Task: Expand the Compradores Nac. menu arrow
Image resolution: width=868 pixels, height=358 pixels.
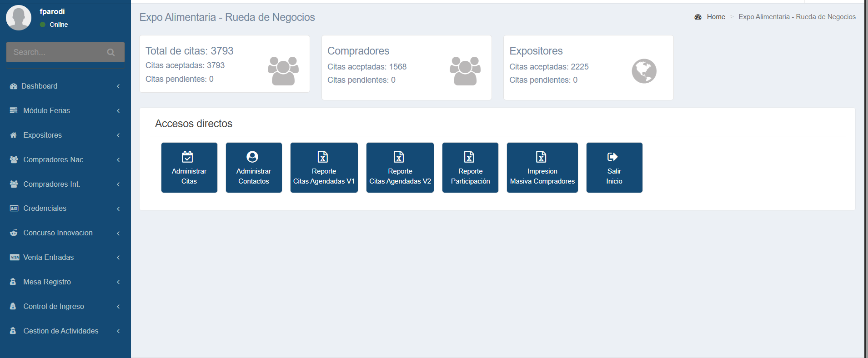Action: coord(118,160)
